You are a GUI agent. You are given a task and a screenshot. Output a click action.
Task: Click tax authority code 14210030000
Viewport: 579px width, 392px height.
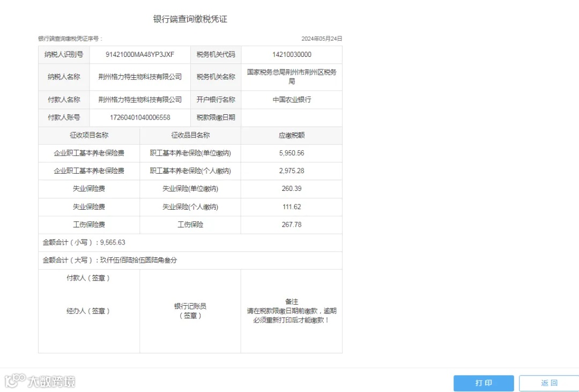point(292,55)
